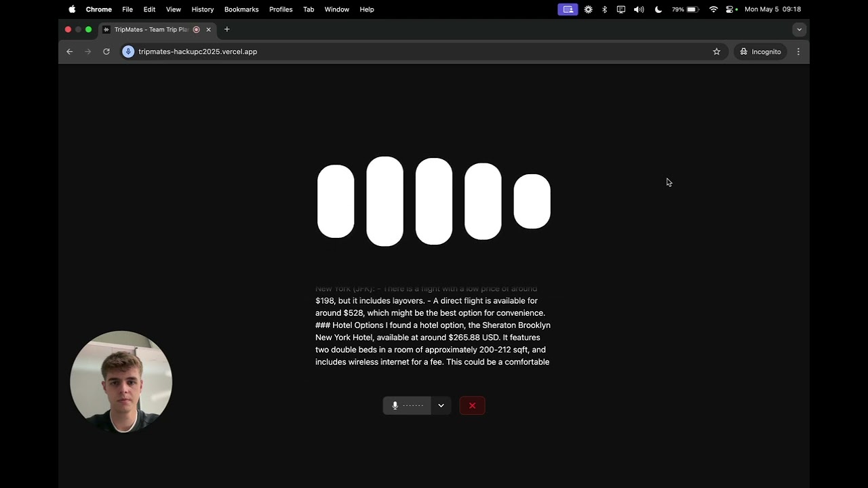868x488 pixels.
Task: Open a new tab with plus button
Action: (226, 29)
